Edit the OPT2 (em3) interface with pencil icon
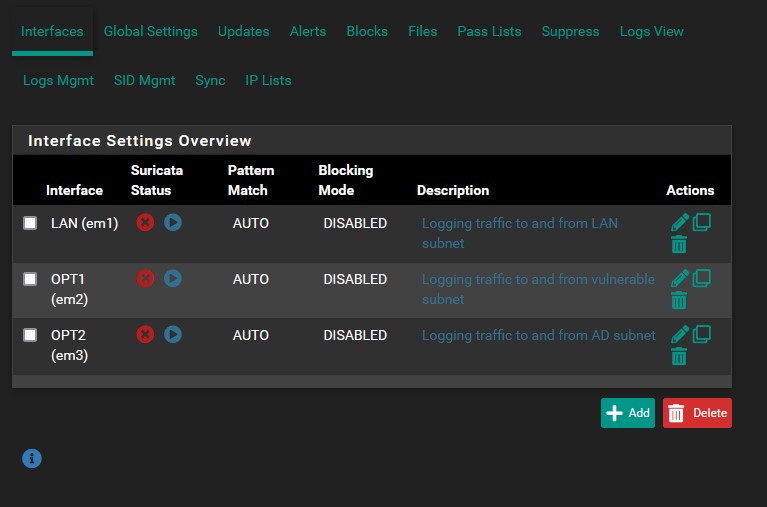 click(x=679, y=334)
